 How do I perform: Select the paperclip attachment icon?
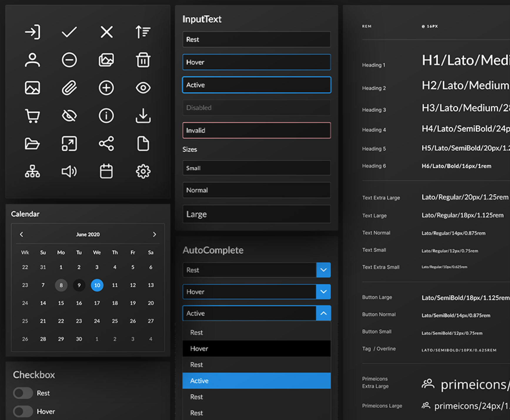click(69, 88)
